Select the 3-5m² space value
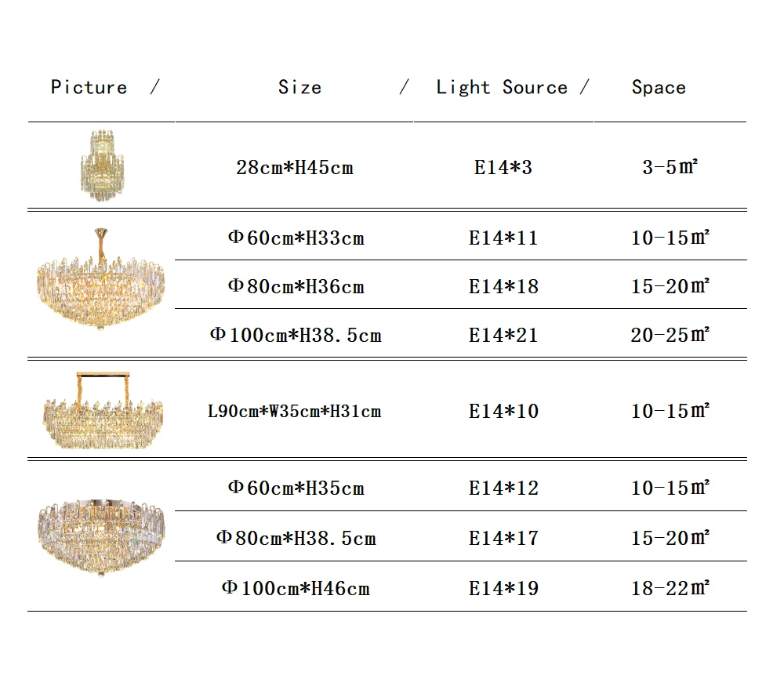Image resolution: width=784 pixels, height=690 pixels. tap(670, 167)
